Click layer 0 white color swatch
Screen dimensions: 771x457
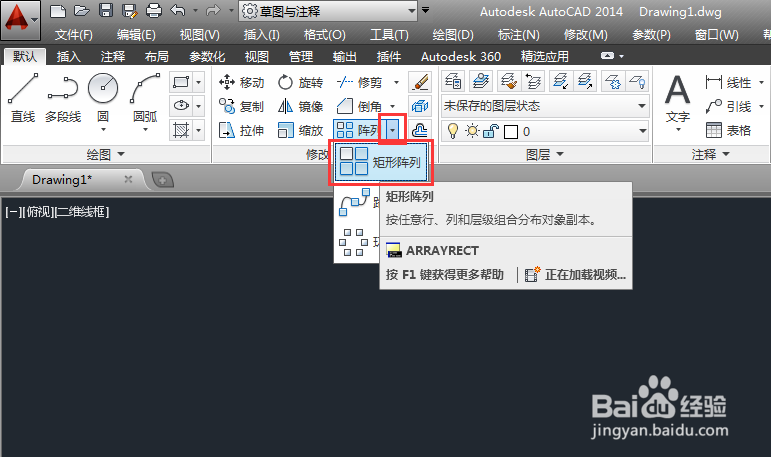pyautogui.click(x=511, y=132)
